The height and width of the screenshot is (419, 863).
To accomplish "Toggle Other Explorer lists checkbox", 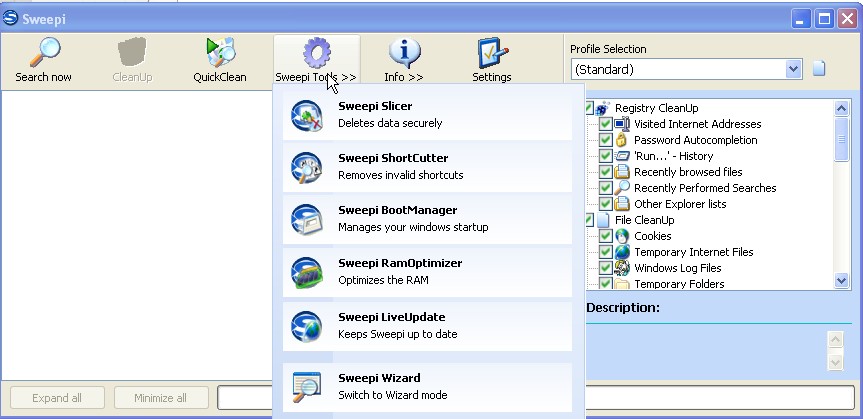I will [x=605, y=204].
